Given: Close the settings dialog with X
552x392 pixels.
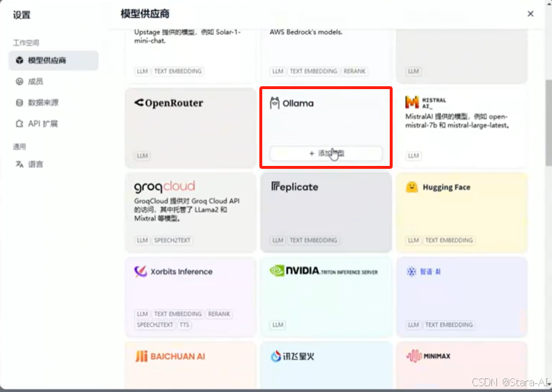Looking at the screenshot, I should (530, 14).
